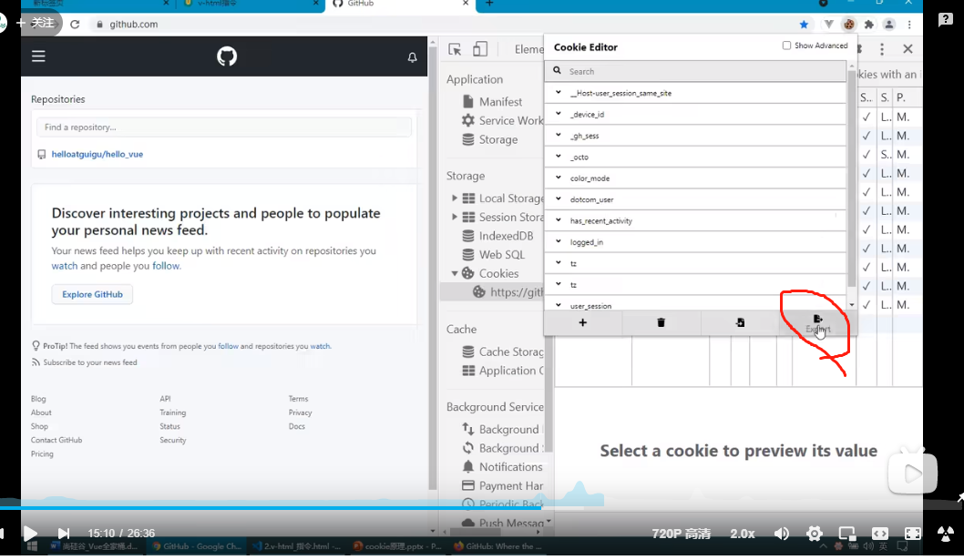Click the bookmark star in address bar
This screenshot has height=560, width=964.
pyautogui.click(x=804, y=25)
